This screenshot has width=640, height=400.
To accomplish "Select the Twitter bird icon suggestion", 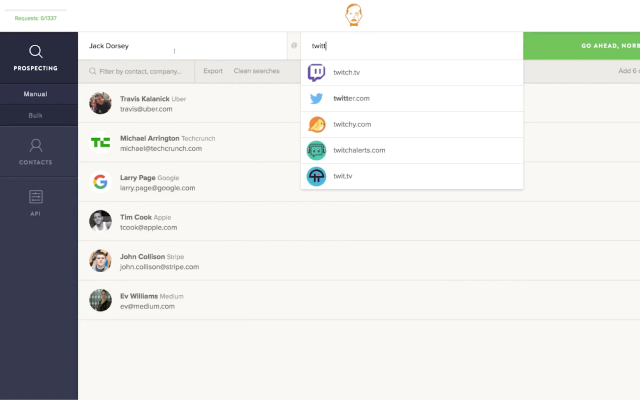I will (316, 98).
